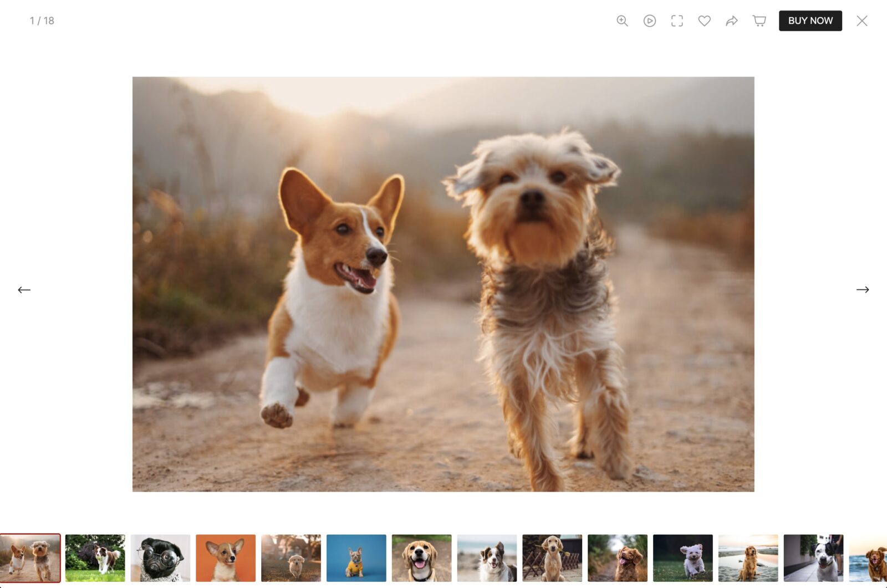Screen dimensions: 887x588
Task: Share the photo using the arrow icon
Action: (732, 21)
